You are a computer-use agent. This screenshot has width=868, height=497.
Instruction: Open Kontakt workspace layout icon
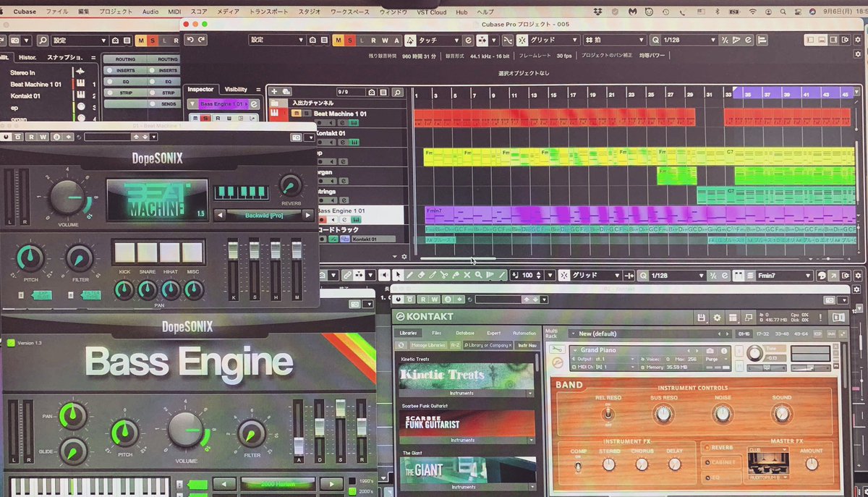tap(733, 317)
